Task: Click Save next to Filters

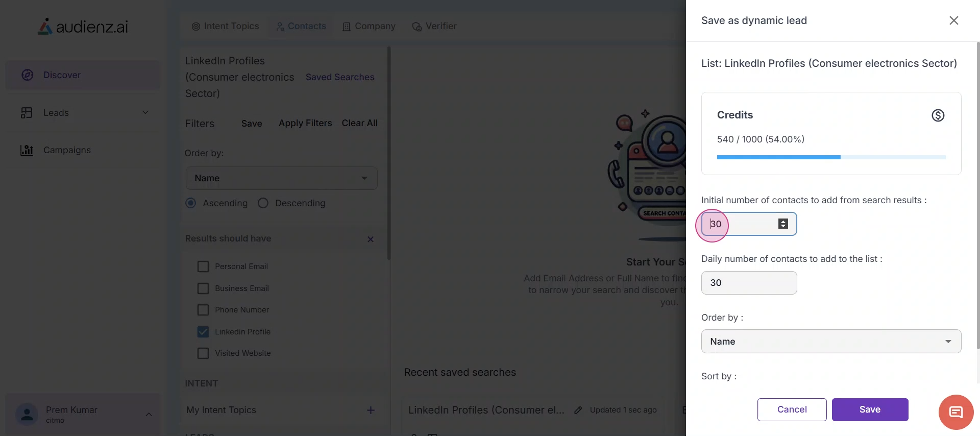Action: coord(252,124)
